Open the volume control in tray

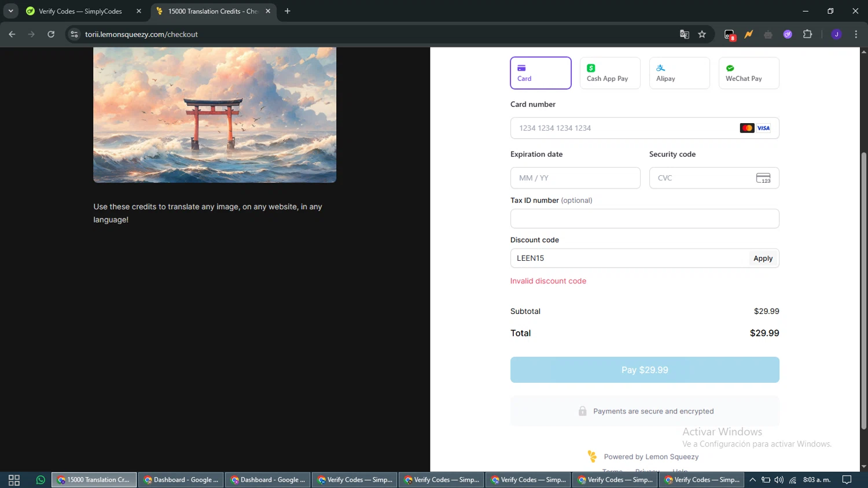(x=779, y=480)
